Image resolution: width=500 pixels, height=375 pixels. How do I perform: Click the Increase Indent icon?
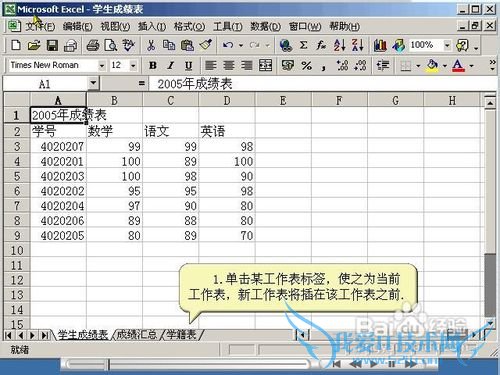383,65
